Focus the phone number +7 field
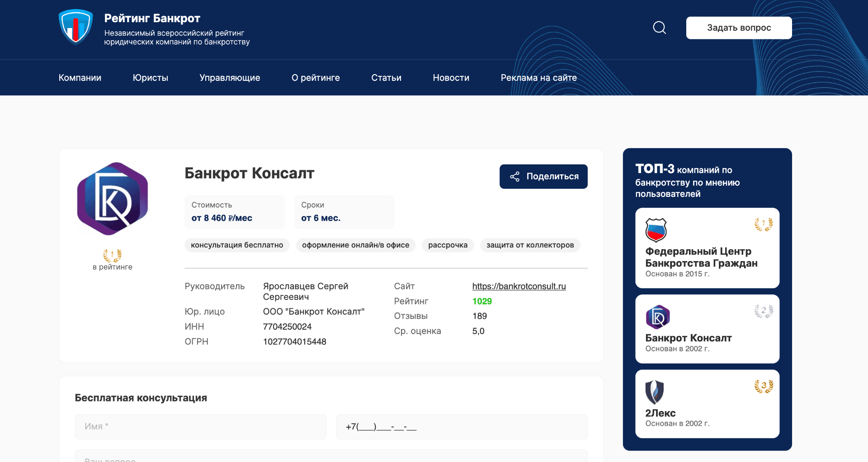This screenshot has width=868, height=462. tap(462, 426)
